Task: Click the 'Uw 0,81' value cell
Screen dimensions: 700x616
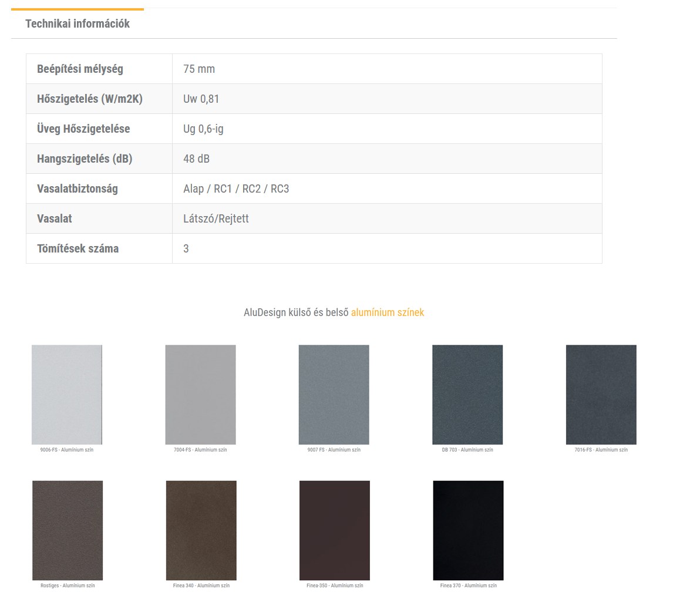Action: [387, 99]
